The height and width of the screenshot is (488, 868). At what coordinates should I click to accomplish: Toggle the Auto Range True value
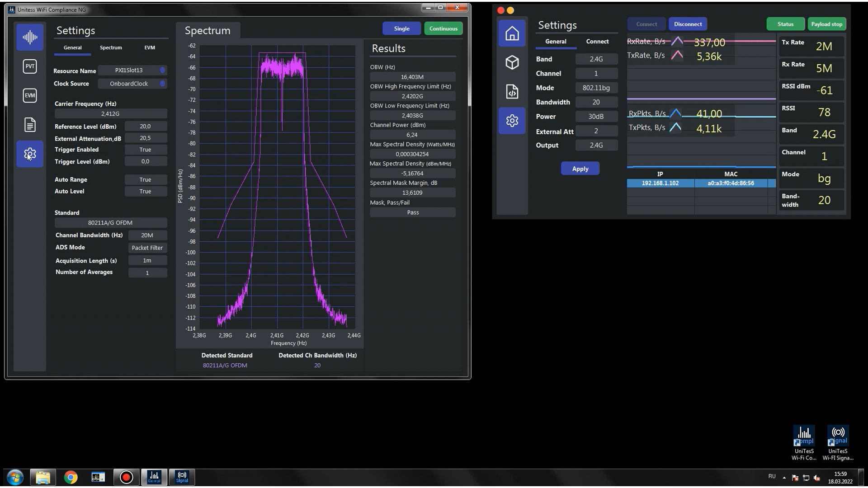[x=145, y=180]
